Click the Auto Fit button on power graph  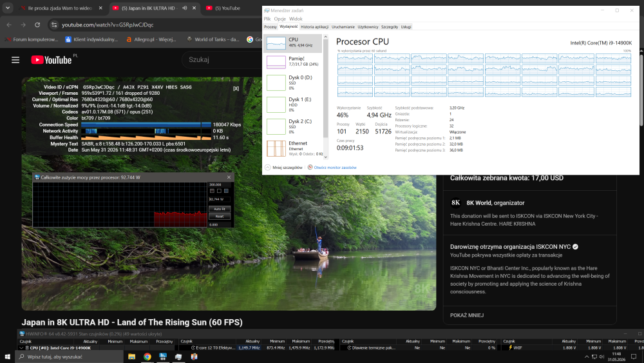pos(220,209)
